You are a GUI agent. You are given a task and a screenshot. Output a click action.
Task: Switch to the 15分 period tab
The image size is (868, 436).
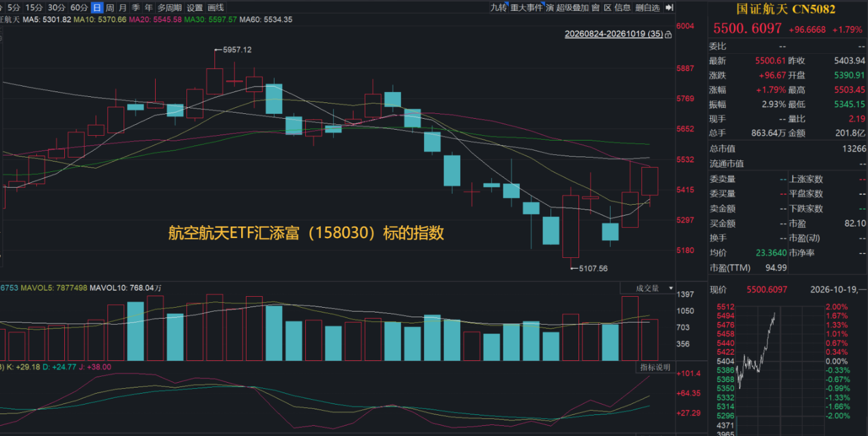pos(33,8)
